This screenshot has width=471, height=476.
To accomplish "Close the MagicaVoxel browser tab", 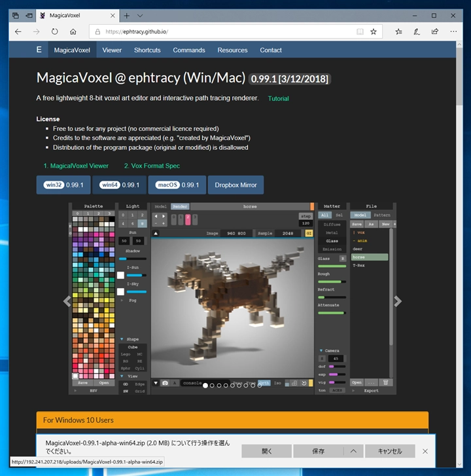I will coord(113,16).
